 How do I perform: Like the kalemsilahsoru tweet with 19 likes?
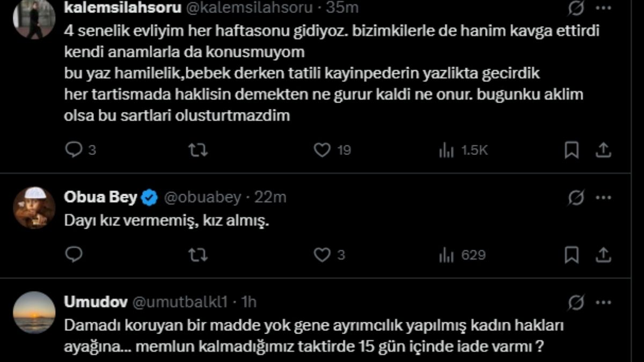tap(322, 151)
